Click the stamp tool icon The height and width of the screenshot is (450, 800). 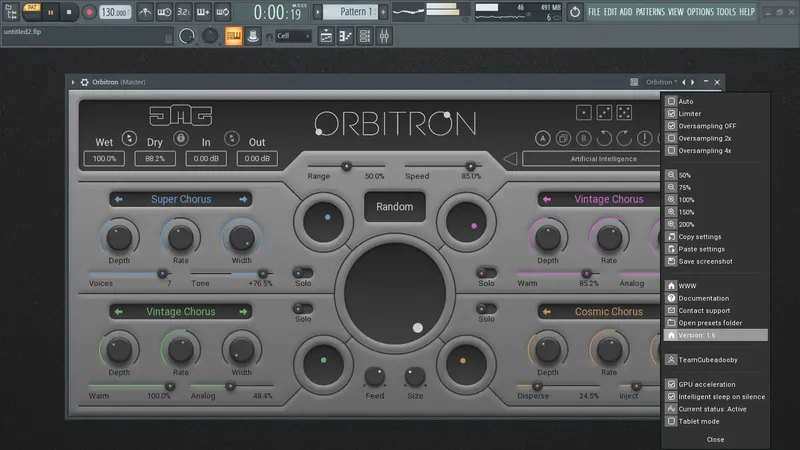[x=253, y=36]
